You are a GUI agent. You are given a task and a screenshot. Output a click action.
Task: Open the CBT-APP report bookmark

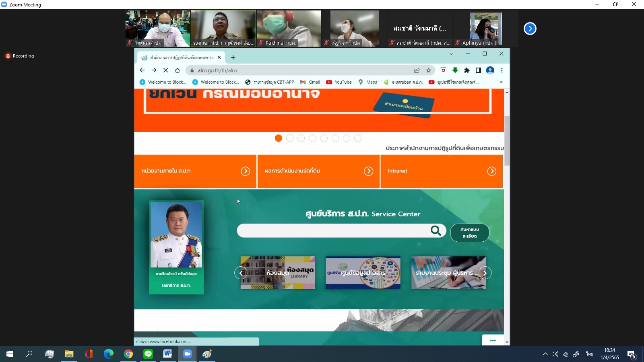pyautogui.click(x=270, y=82)
